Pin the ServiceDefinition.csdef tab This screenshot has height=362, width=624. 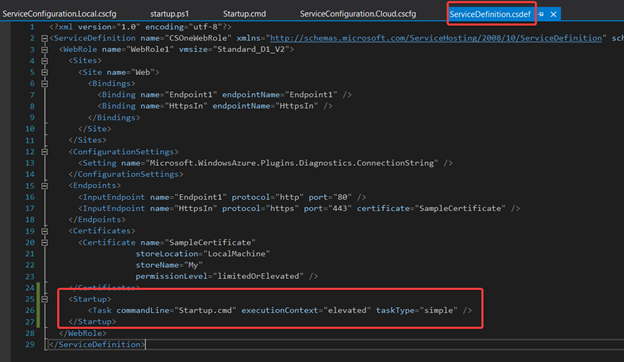tap(541, 14)
